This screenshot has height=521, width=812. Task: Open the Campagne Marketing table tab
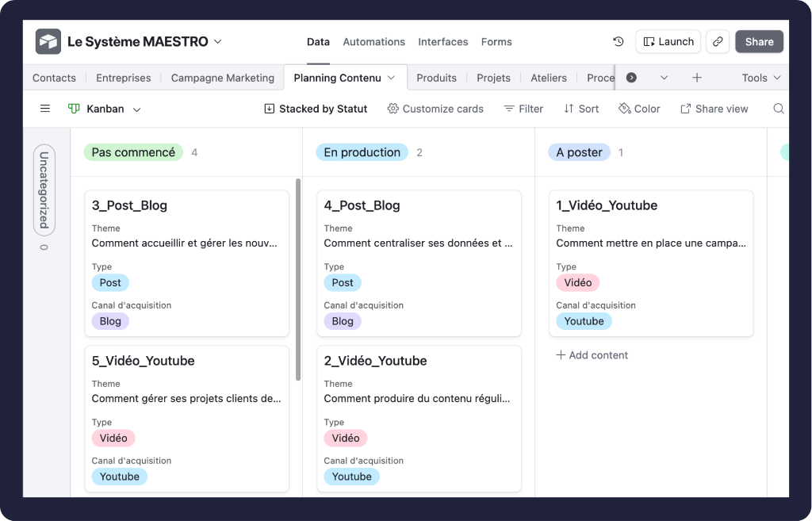[222, 78]
